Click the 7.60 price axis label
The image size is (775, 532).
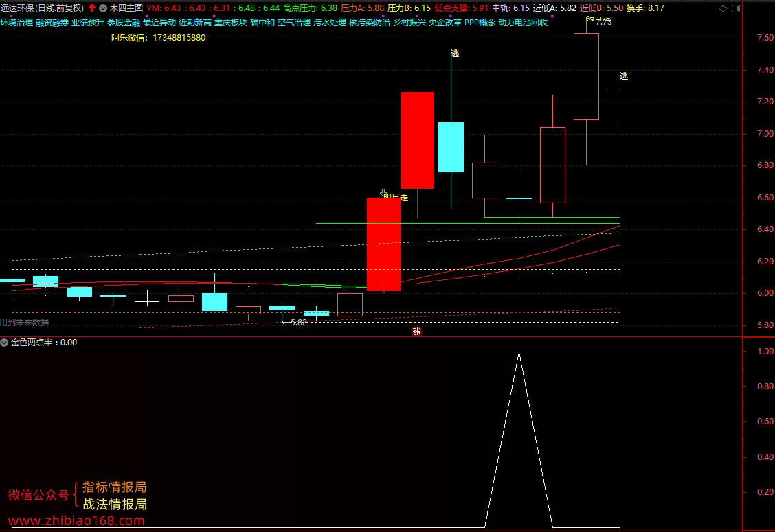[x=765, y=38]
